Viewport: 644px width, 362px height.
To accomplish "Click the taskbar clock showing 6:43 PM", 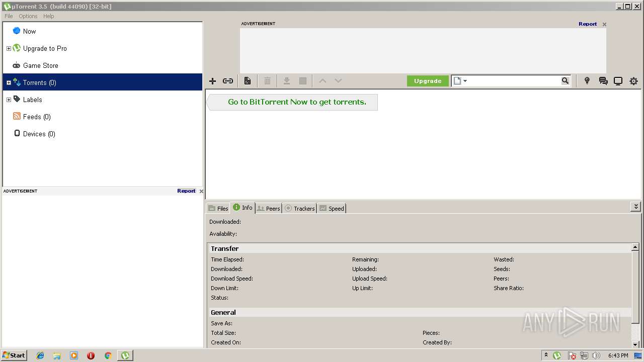I will pyautogui.click(x=618, y=355).
